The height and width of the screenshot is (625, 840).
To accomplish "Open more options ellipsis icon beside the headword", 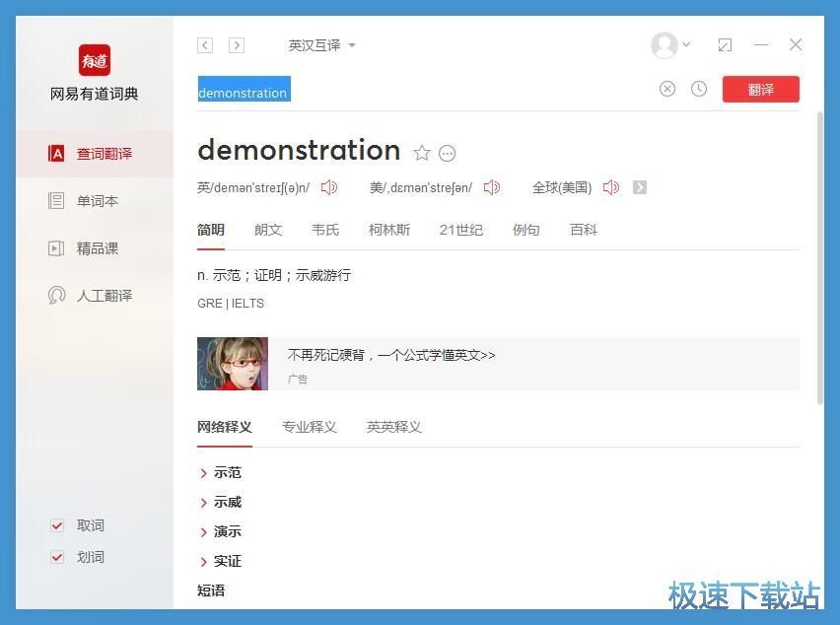I will [447, 153].
